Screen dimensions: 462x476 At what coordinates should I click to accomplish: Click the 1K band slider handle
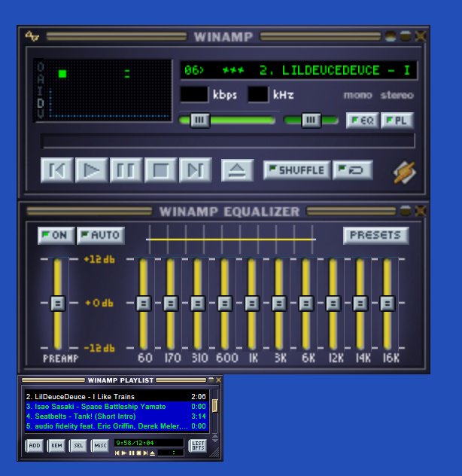point(252,304)
